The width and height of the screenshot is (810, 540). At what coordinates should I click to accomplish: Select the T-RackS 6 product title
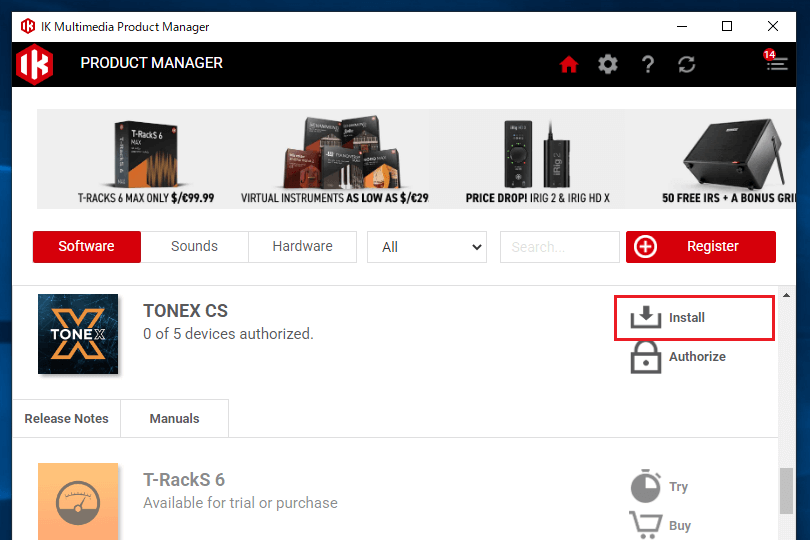184,480
